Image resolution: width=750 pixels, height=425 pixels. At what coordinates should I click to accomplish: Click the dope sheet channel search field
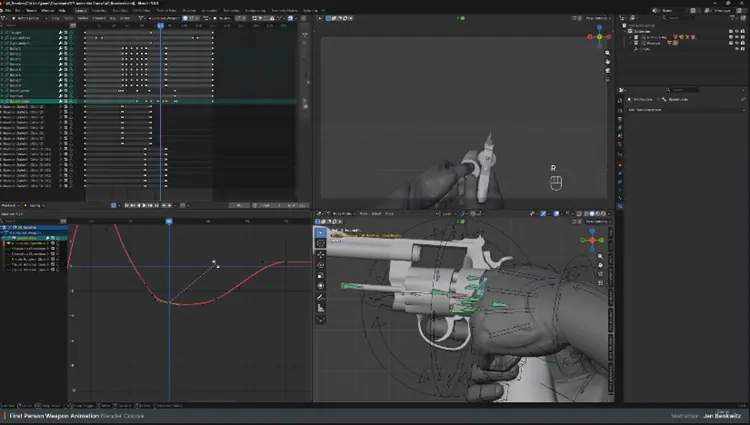tap(35, 25)
